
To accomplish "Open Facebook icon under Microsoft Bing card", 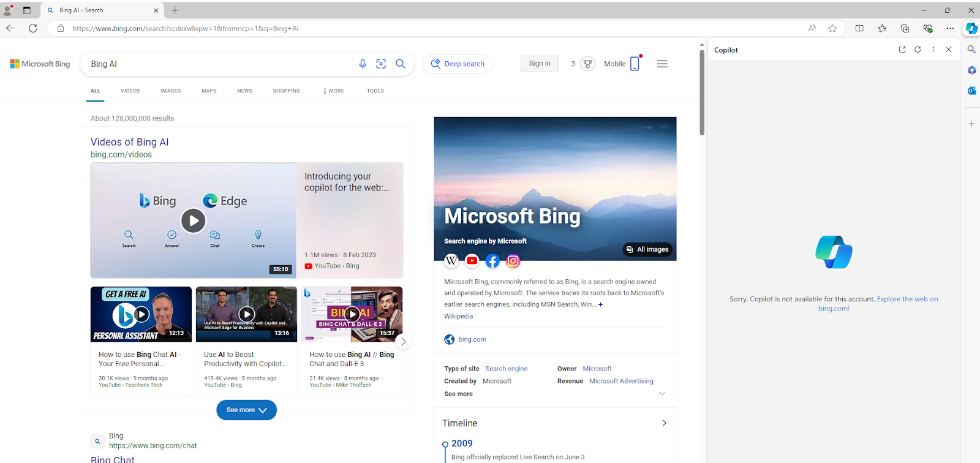I will [492, 261].
